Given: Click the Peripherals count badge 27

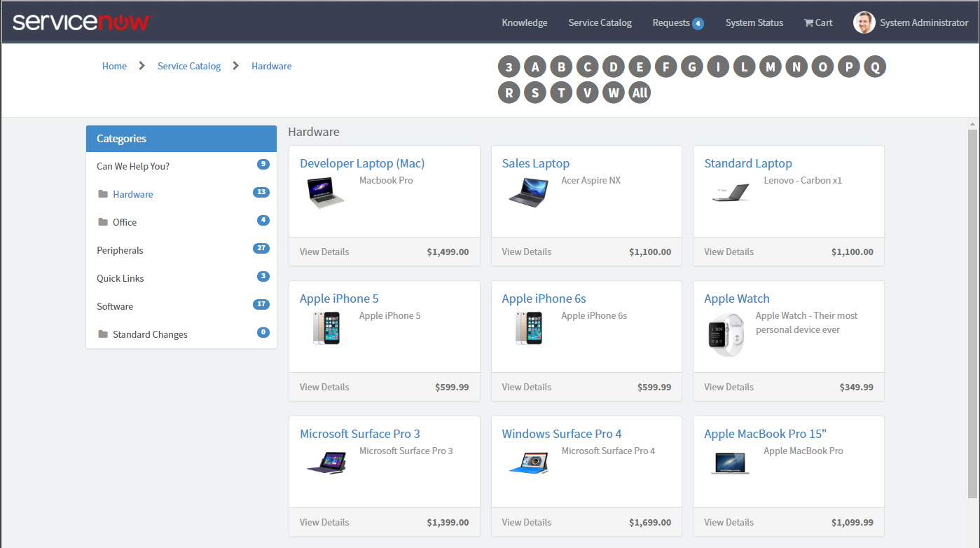Looking at the screenshot, I should pos(261,248).
